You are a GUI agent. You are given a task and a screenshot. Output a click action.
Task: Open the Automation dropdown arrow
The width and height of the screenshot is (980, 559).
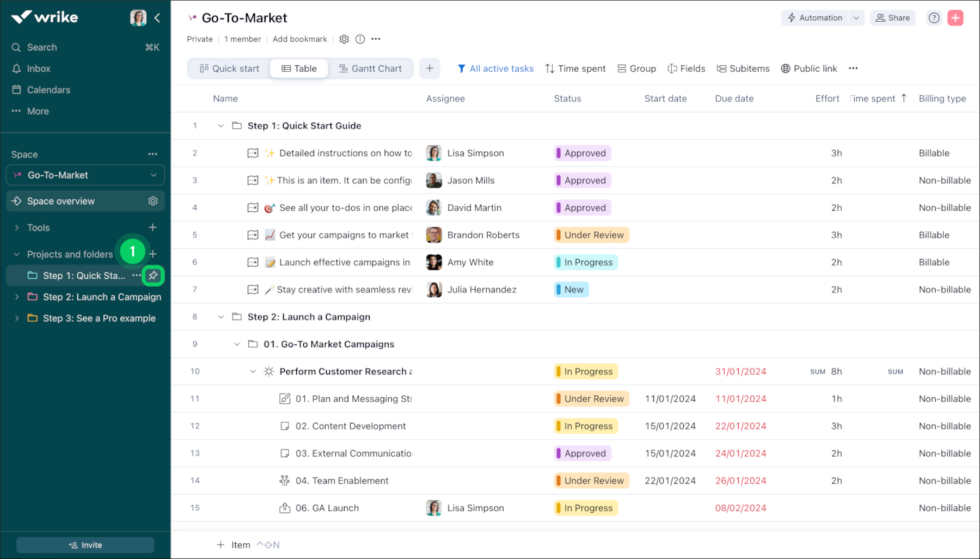tap(856, 18)
